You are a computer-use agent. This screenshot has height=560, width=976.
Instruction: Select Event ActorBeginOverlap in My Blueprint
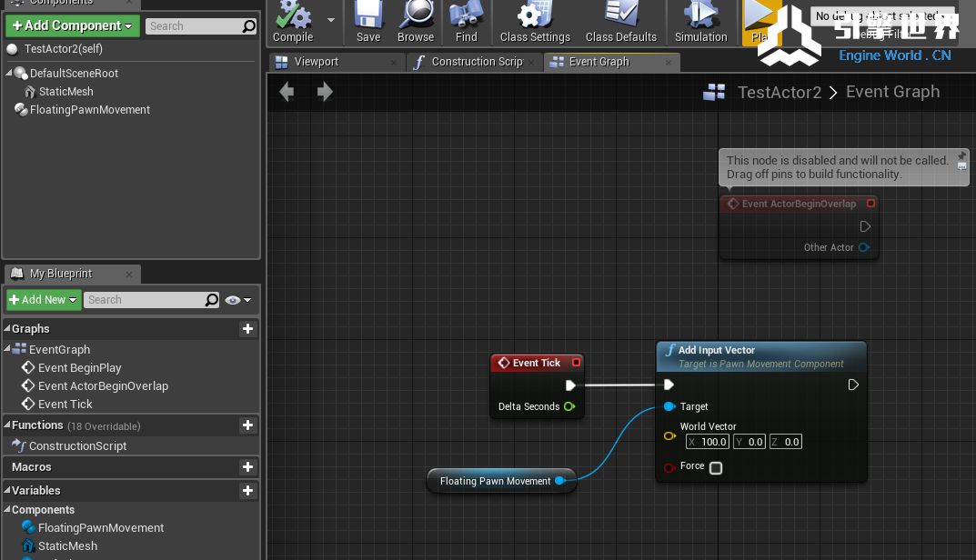pos(103,385)
